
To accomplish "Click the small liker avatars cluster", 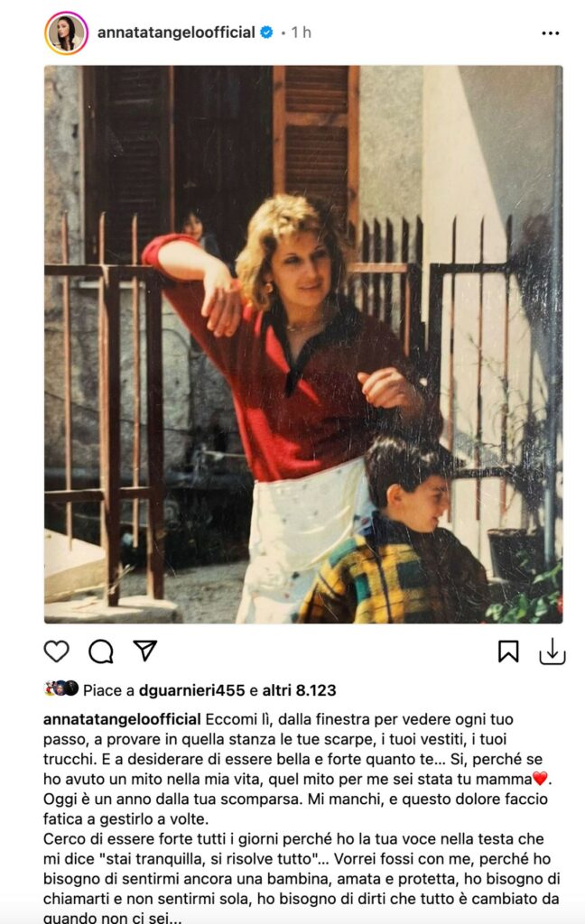I will 61,688.
